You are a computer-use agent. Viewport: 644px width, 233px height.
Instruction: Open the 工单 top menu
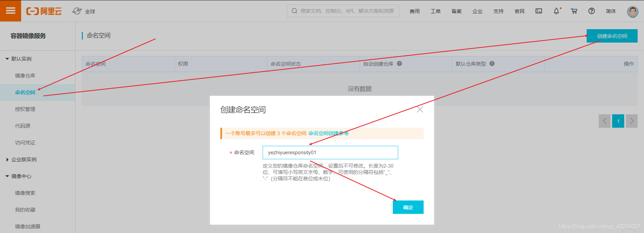[436, 11]
